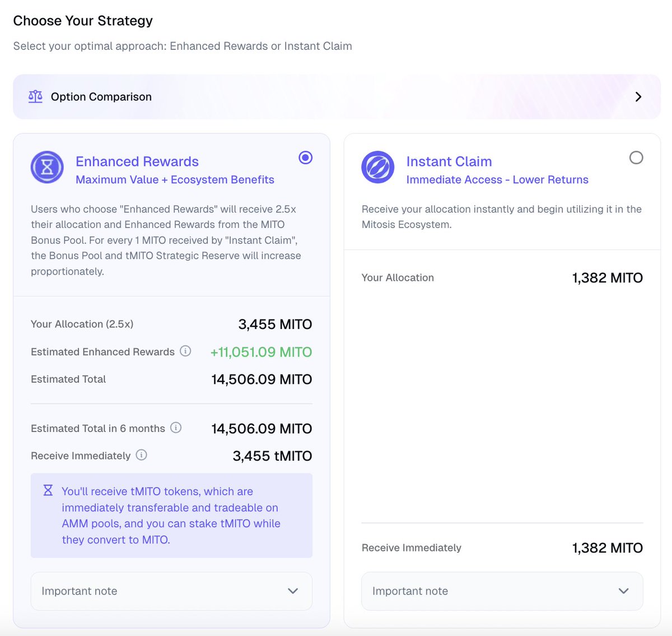The image size is (672, 636).
Task: Click the Instant Claim title
Action: tap(449, 161)
